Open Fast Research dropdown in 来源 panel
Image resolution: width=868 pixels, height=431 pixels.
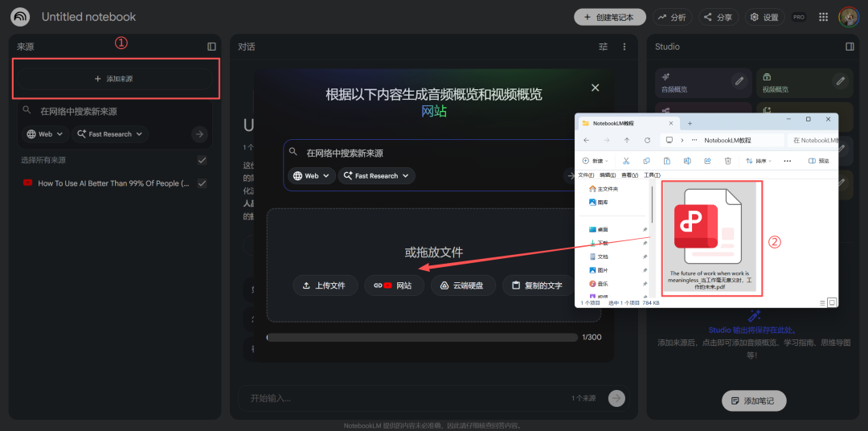tap(109, 134)
